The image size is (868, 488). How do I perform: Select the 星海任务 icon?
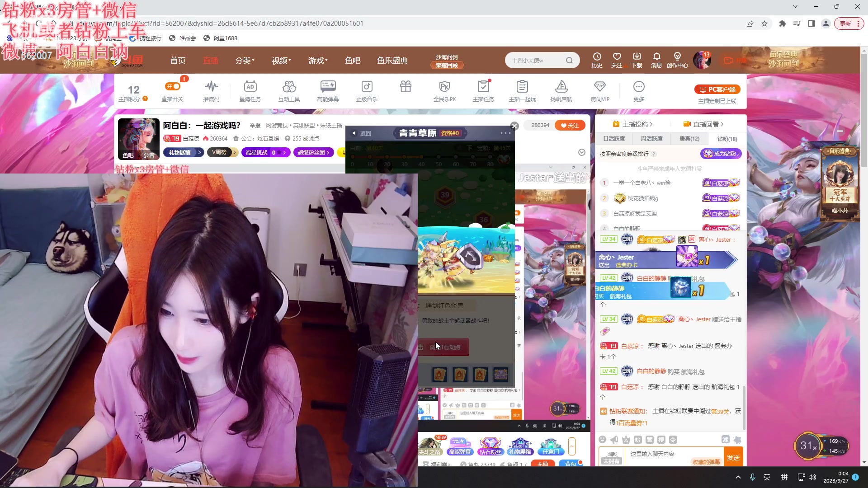point(250,90)
